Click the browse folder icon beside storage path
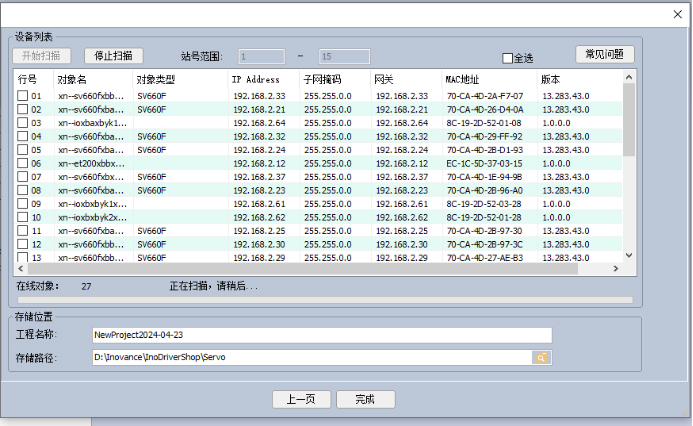 point(541,357)
